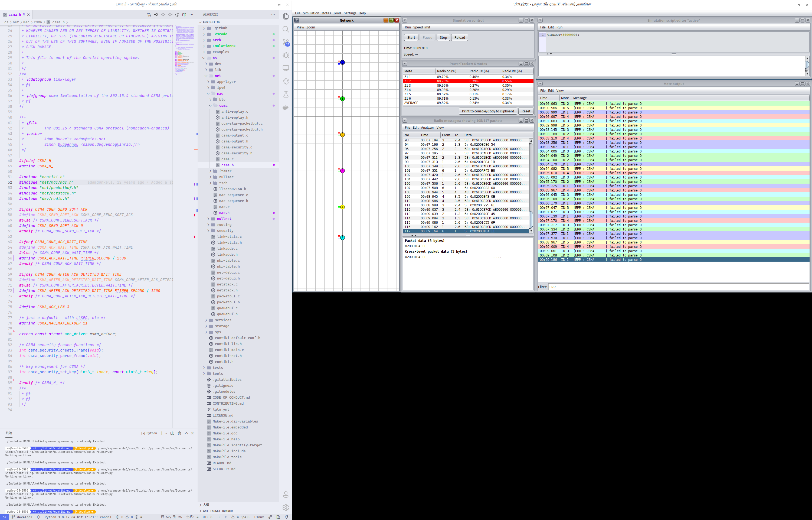Viewport: 812px width, 520px height.
Task: Open Cooja's Simulation menu
Action: pyautogui.click(x=310, y=13)
